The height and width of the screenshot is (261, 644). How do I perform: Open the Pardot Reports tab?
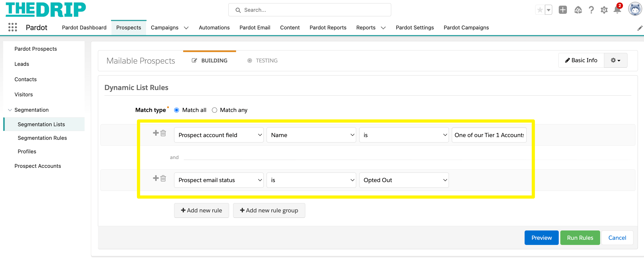pyautogui.click(x=328, y=28)
